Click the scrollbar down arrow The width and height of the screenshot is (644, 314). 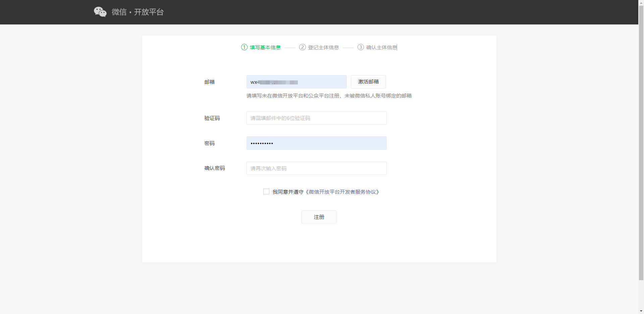tap(641, 311)
